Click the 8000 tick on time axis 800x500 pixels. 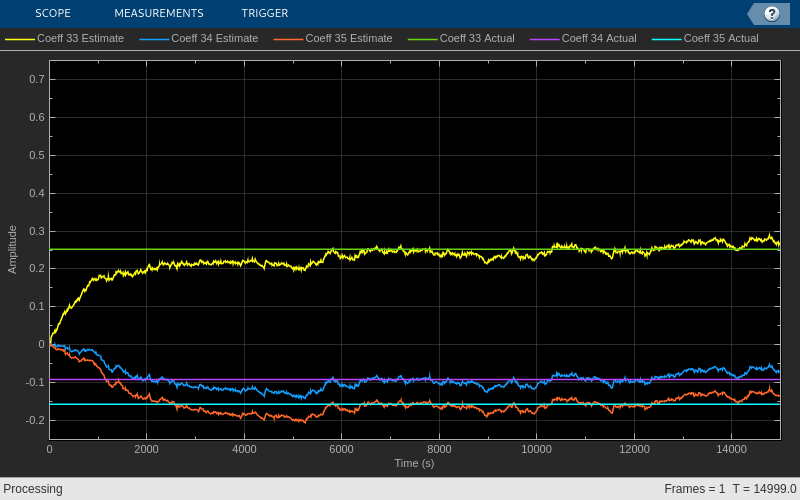point(439,449)
